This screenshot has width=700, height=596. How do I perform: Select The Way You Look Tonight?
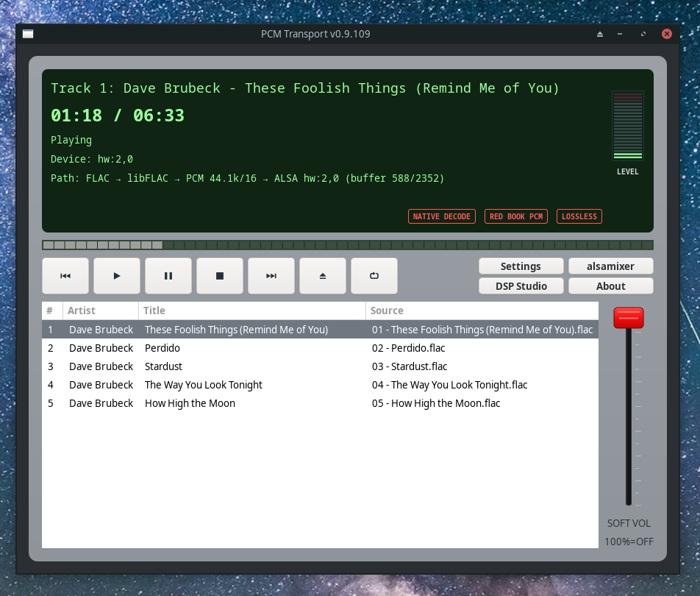pos(203,385)
